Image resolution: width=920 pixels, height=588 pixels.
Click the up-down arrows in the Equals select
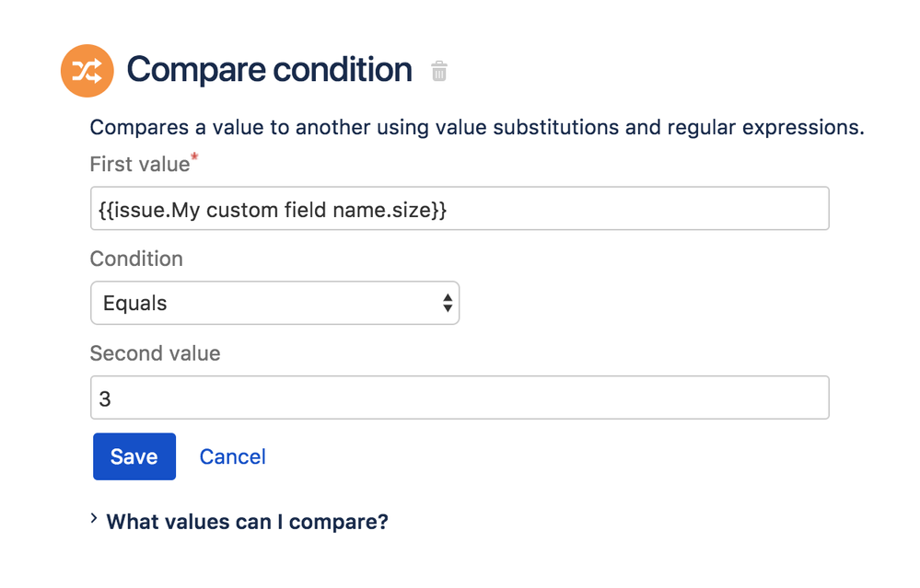448,303
